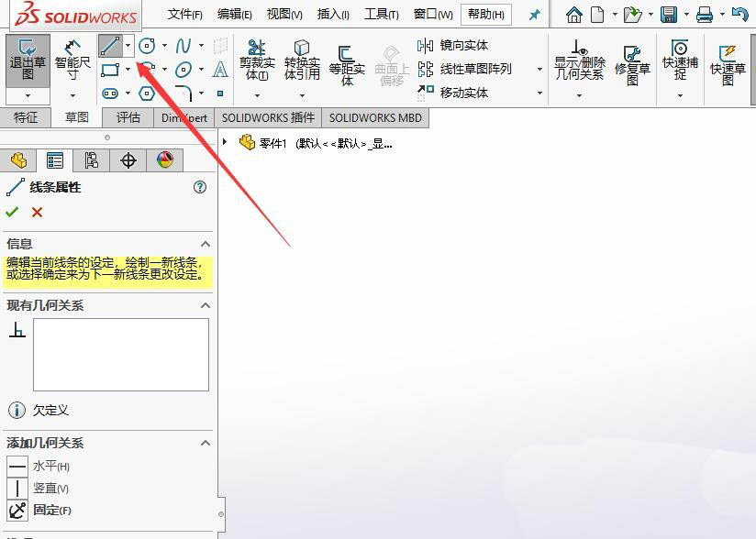Image resolution: width=756 pixels, height=539 pixels.
Task: Open the Slot tool dropdown arrow
Action: [x=128, y=93]
